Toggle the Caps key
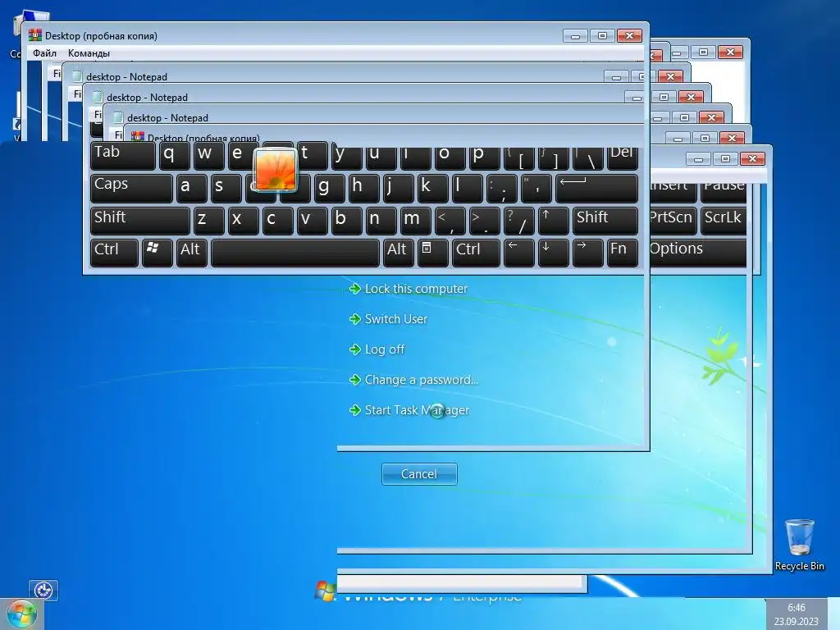 pos(131,188)
